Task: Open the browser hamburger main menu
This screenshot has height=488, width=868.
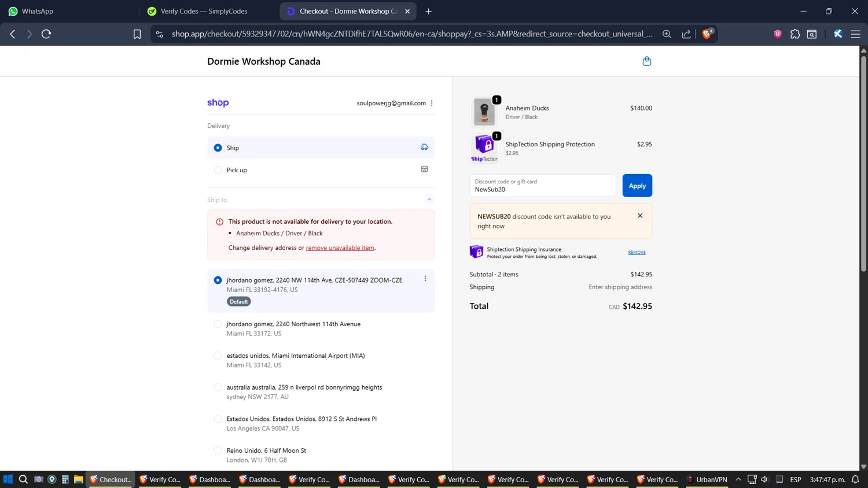Action: tap(855, 34)
